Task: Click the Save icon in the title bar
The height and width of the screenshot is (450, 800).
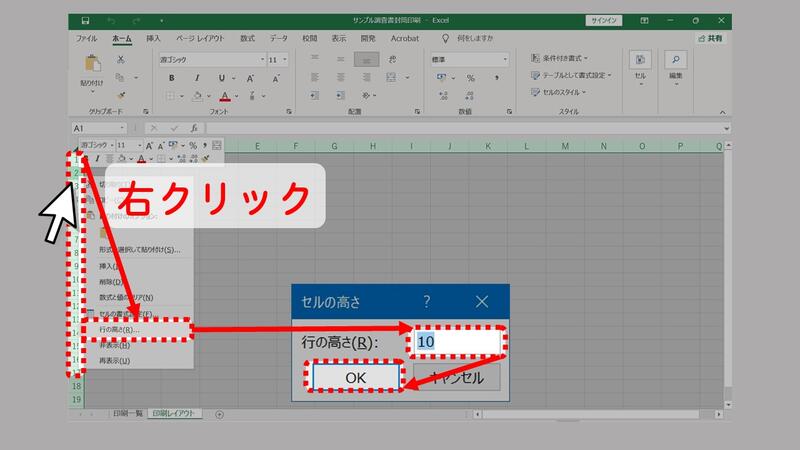Action: click(85, 20)
